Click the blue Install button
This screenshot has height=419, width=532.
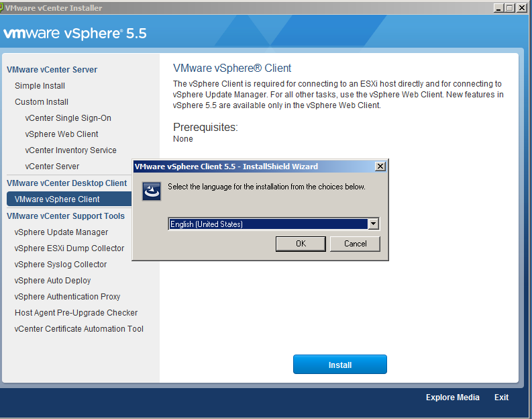[x=339, y=365]
